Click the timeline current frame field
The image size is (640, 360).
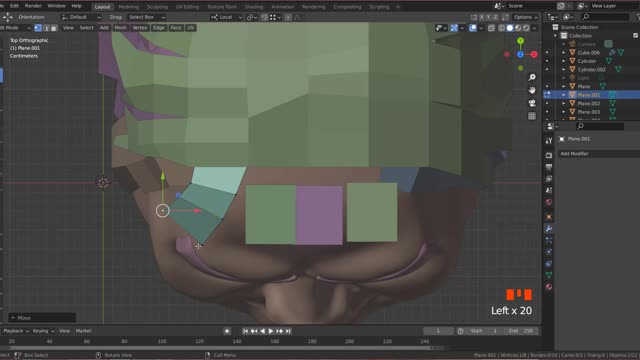(438, 331)
